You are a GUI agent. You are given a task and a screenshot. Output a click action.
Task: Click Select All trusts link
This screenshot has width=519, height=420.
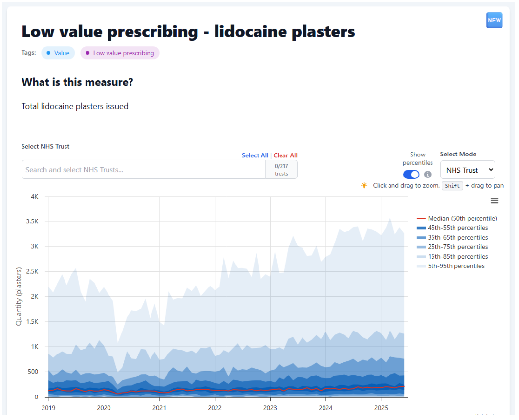click(x=255, y=155)
